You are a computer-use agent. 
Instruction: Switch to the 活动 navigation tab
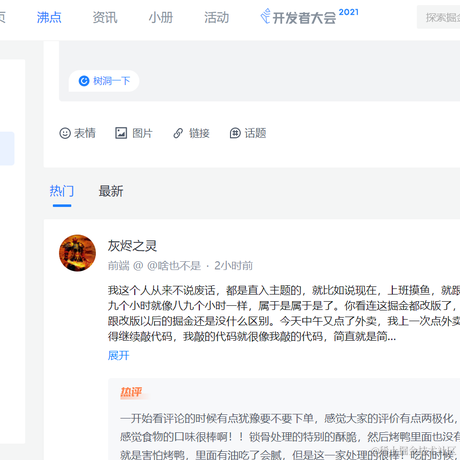click(217, 17)
